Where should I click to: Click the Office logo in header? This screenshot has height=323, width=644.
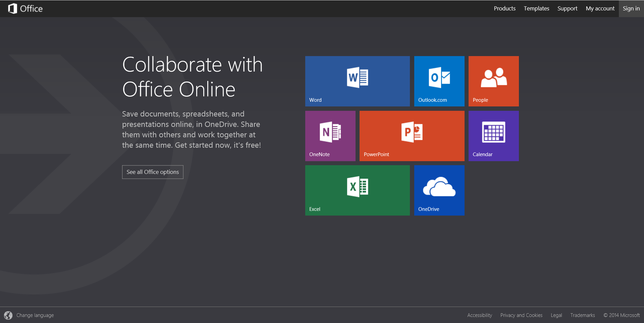point(25,9)
